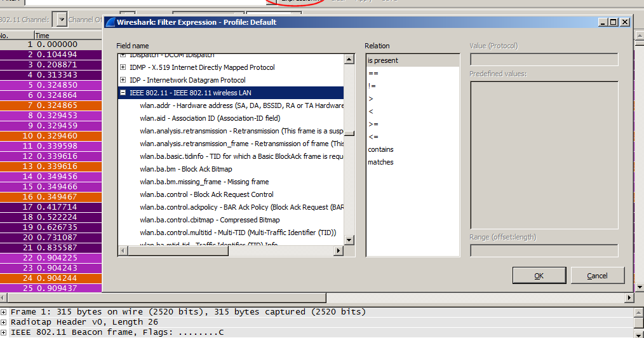This screenshot has height=338, width=644.
Task: Select wlan.ba.control.ackpolicy field
Action: [x=241, y=207]
